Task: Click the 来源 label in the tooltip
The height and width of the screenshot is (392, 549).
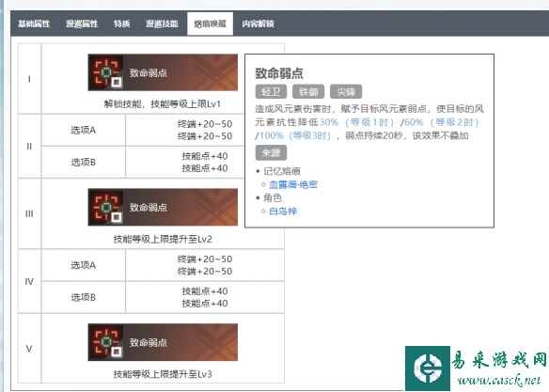Action: click(271, 152)
